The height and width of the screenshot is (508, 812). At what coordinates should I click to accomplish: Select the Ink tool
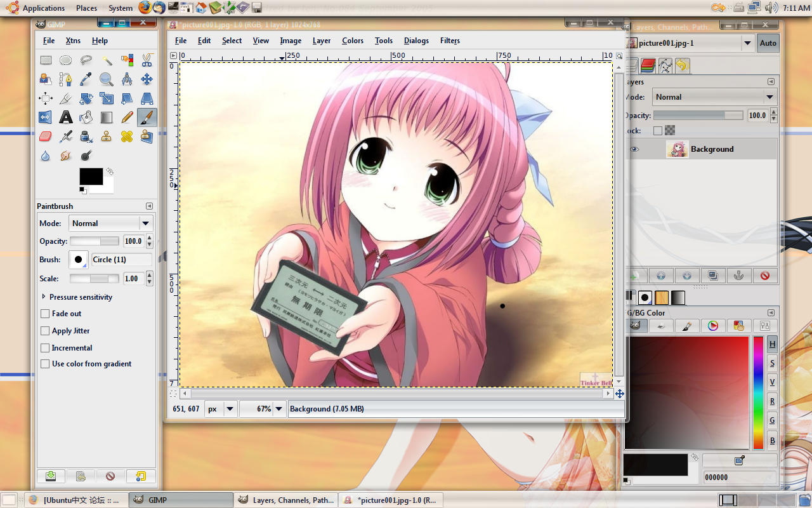point(86,137)
